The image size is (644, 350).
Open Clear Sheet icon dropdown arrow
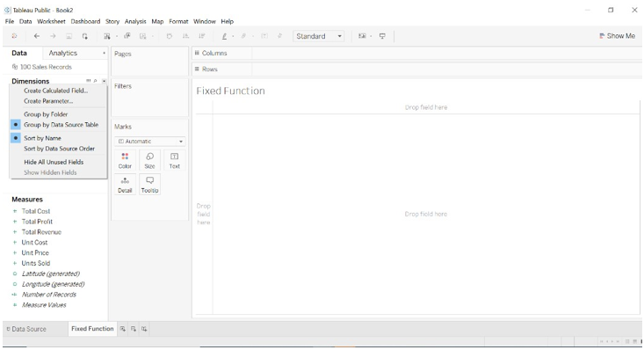(x=153, y=37)
